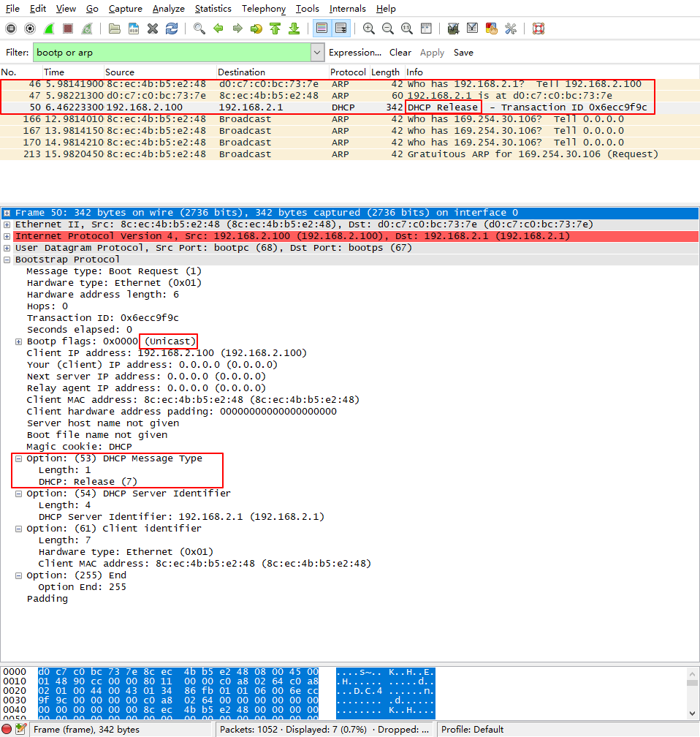Open capture options toolbar icon
The height and width of the screenshot is (737, 700).
(30, 29)
